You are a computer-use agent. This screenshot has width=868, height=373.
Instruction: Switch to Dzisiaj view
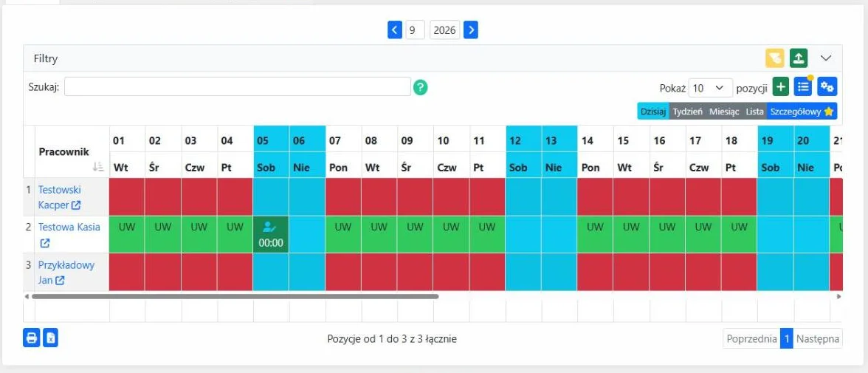pos(653,112)
